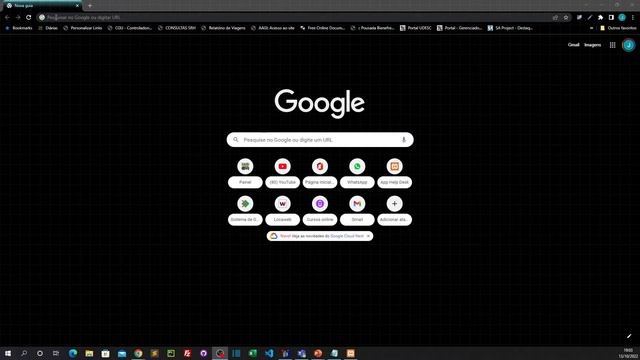
Task: Open the Google apps grid
Action: 612,45
